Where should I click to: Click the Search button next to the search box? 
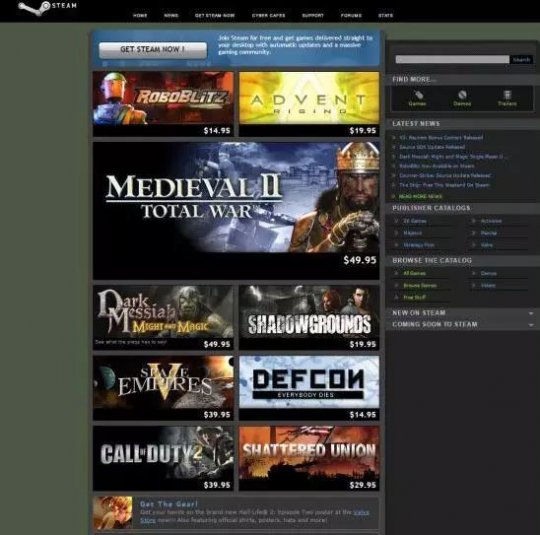coord(521,60)
